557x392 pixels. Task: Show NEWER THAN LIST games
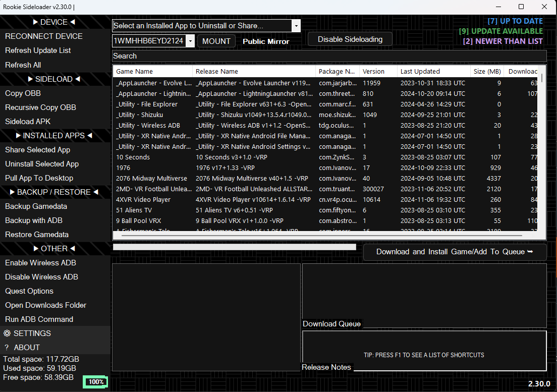point(503,41)
